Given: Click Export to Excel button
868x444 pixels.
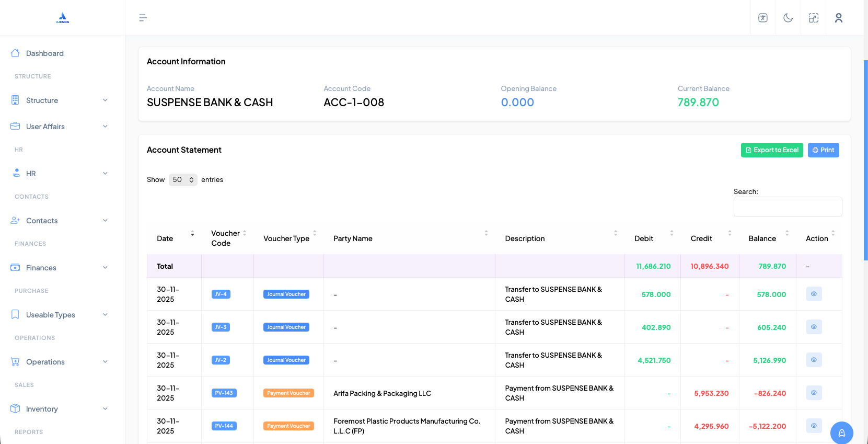Looking at the screenshot, I should (x=771, y=150).
